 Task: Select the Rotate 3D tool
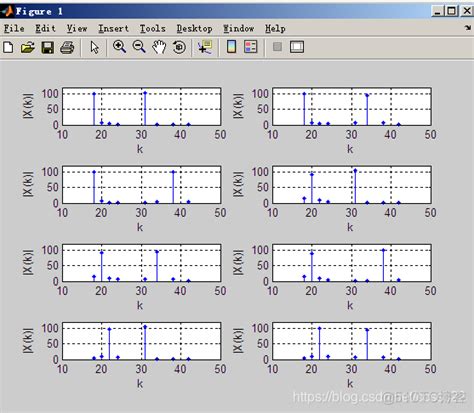(x=179, y=47)
